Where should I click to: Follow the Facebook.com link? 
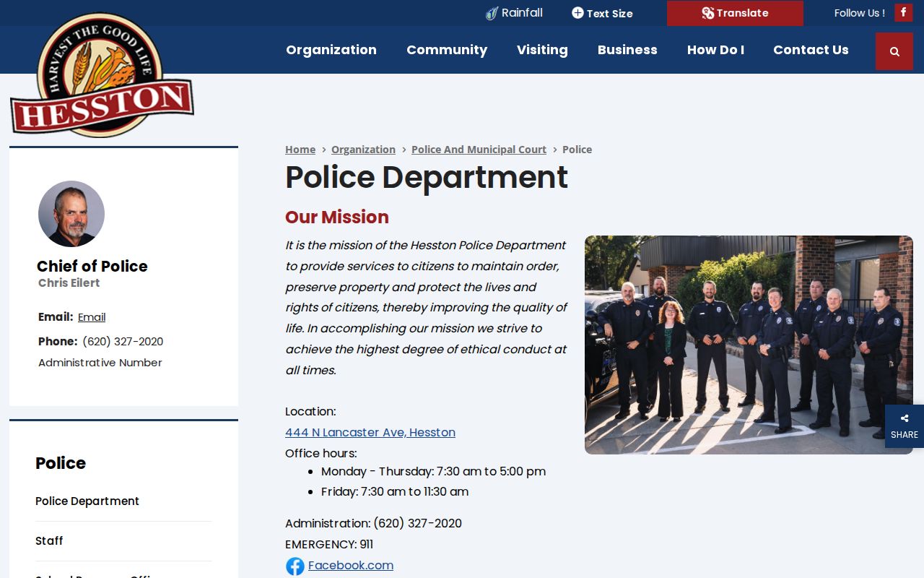tap(351, 565)
